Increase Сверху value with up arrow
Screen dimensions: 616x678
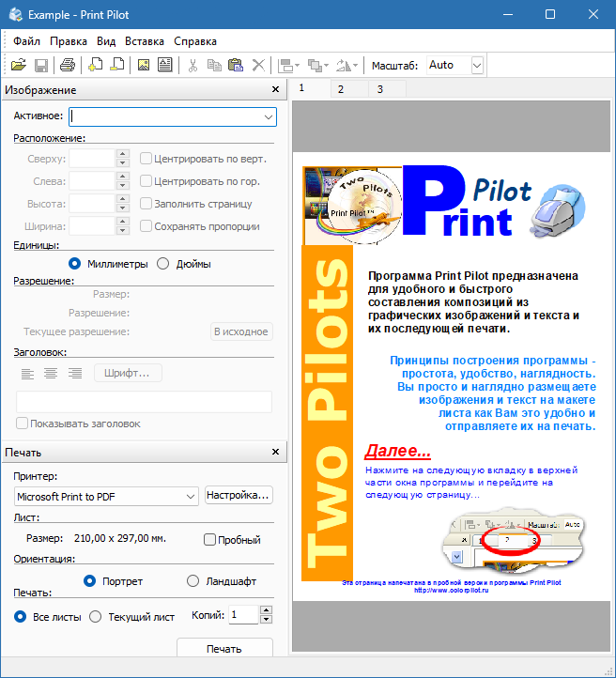123,154
